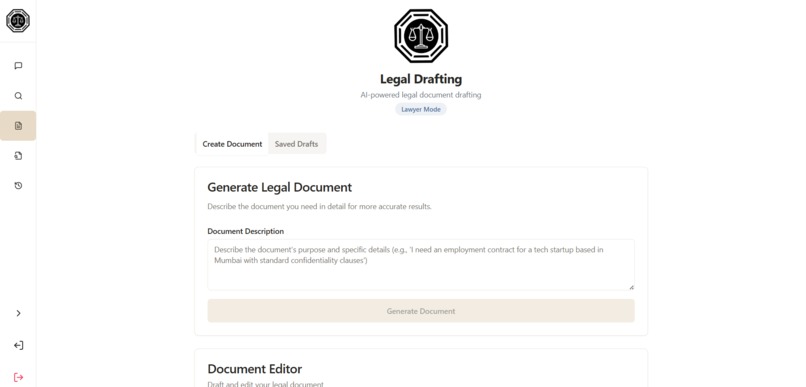Screen dimensions: 806x387
Task: Switch to the Saved Drafts tab
Action: tap(297, 144)
